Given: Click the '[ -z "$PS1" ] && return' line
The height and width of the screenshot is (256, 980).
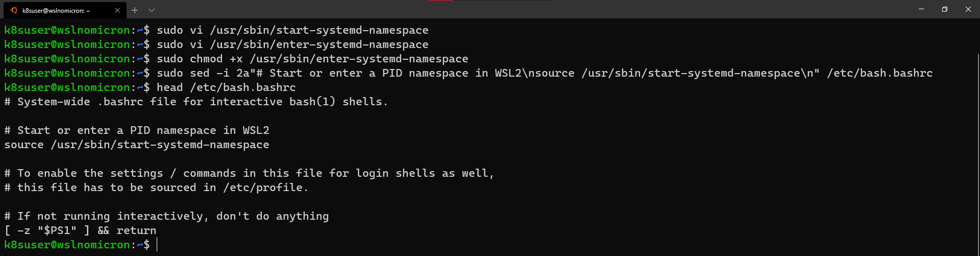Looking at the screenshot, I should pos(80,230).
